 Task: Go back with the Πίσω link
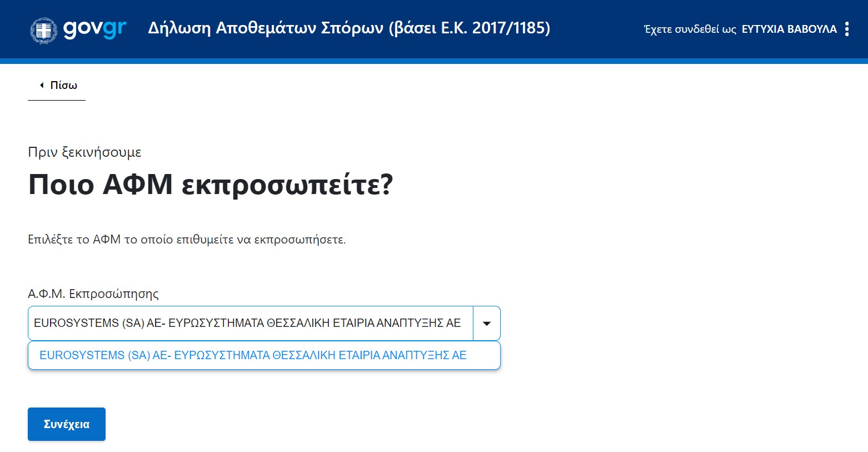57,85
